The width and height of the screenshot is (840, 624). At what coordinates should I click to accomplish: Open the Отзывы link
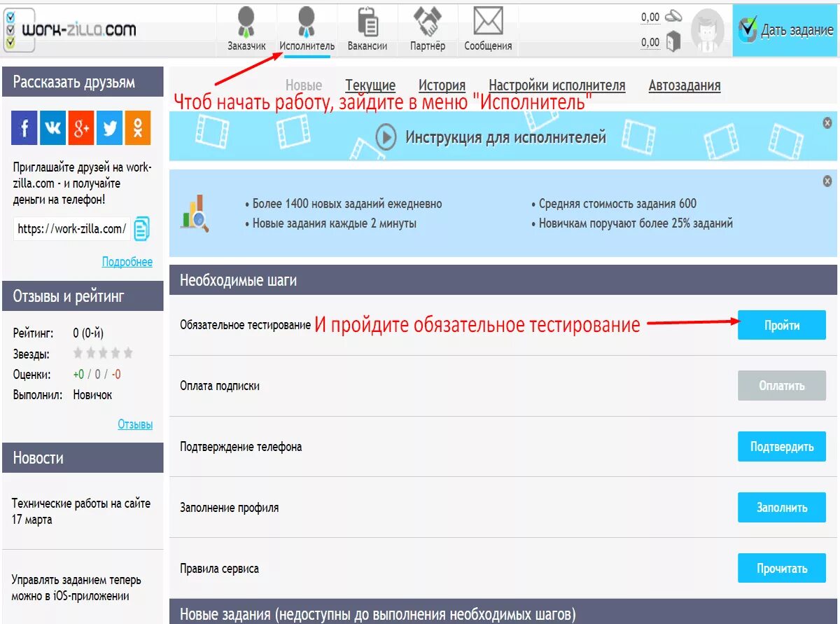pos(135,424)
